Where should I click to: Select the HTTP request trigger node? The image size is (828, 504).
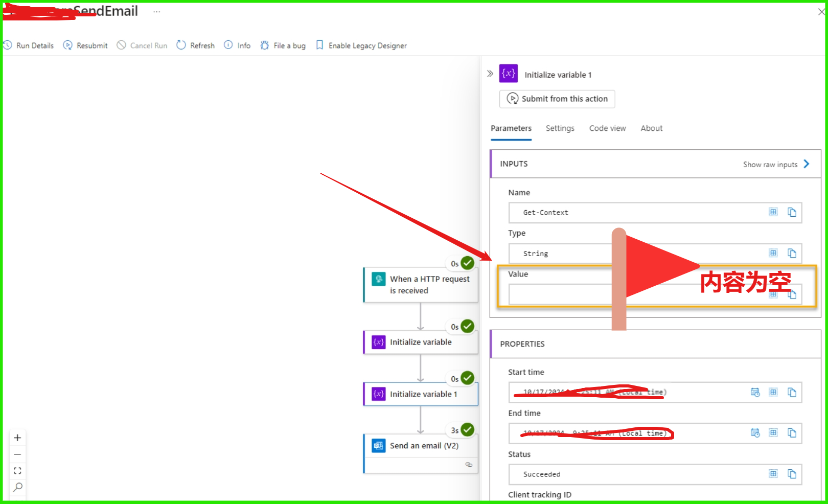421,285
